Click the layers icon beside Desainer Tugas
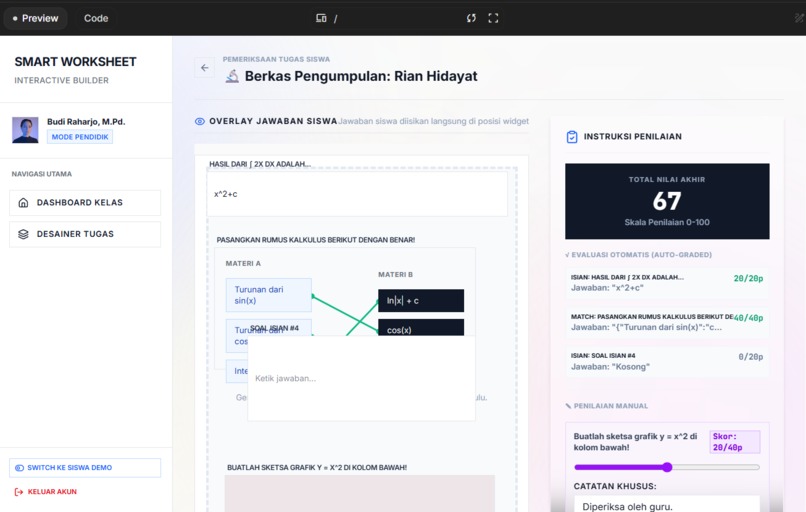The height and width of the screenshot is (512, 806). [23, 234]
